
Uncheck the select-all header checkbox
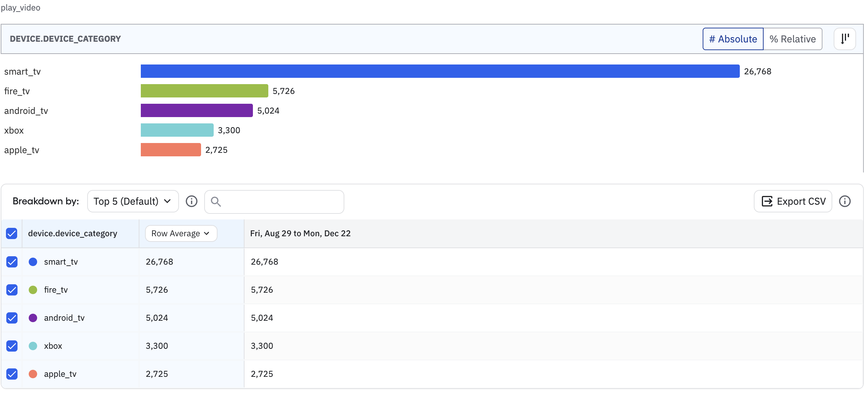[x=12, y=233]
